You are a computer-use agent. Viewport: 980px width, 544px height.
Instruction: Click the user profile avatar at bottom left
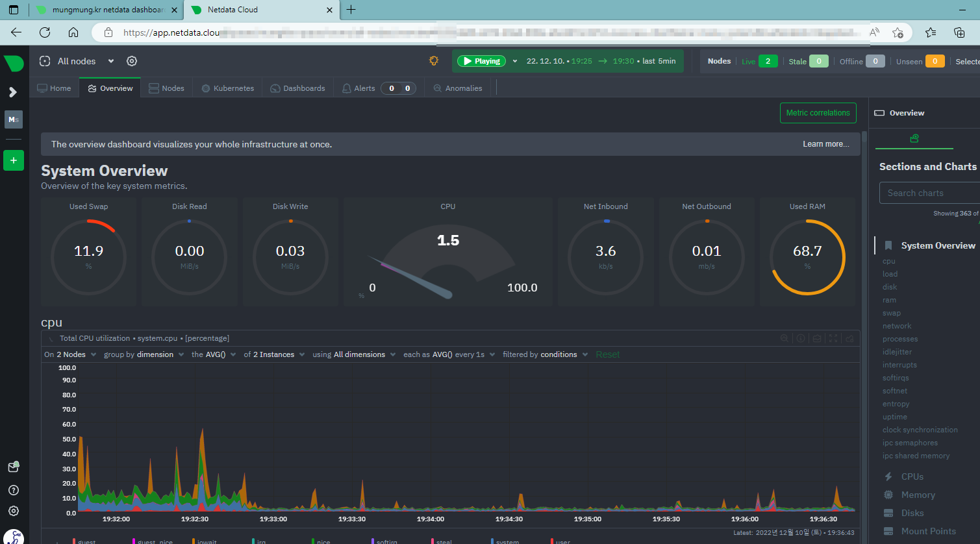coord(14,538)
